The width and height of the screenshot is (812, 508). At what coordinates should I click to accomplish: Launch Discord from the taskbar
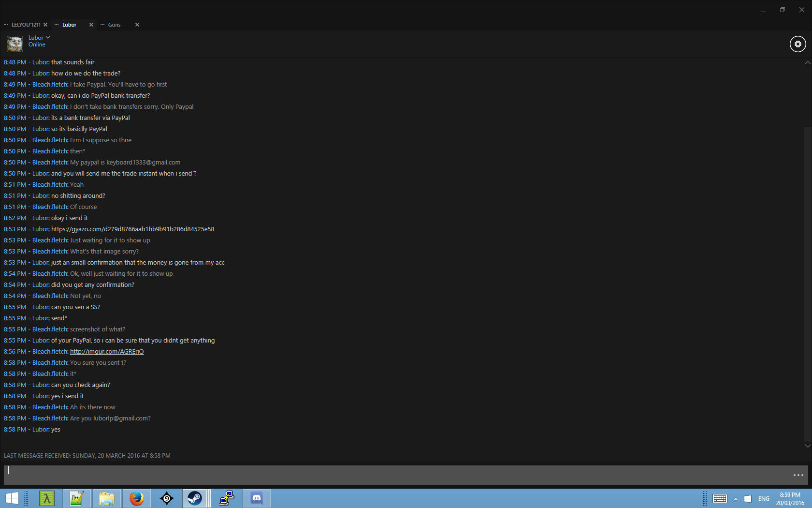(257, 498)
